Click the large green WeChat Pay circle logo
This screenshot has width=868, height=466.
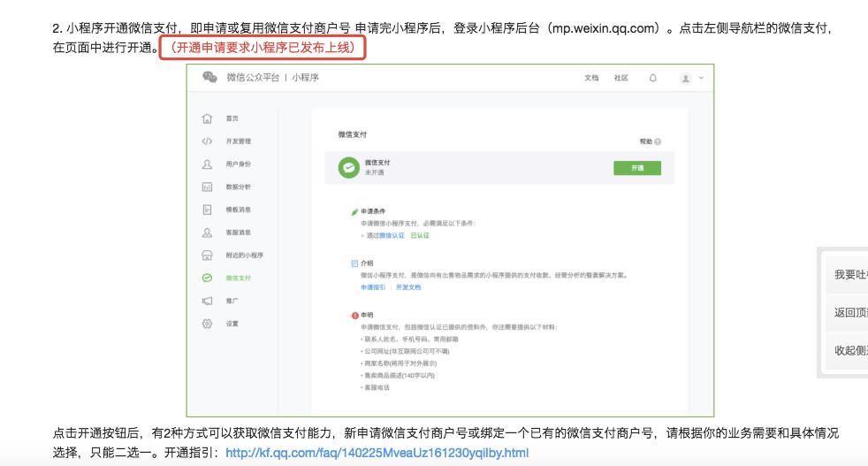[349, 167]
